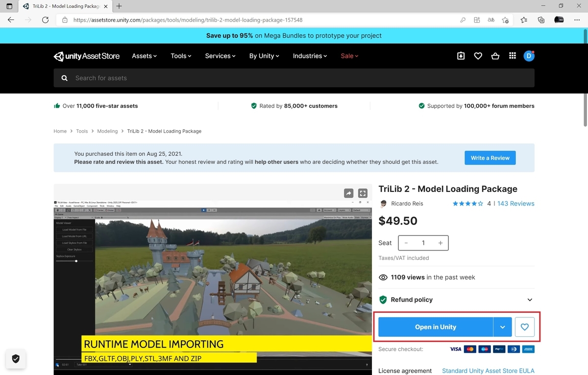Open the shopping cart basket

[495, 56]
